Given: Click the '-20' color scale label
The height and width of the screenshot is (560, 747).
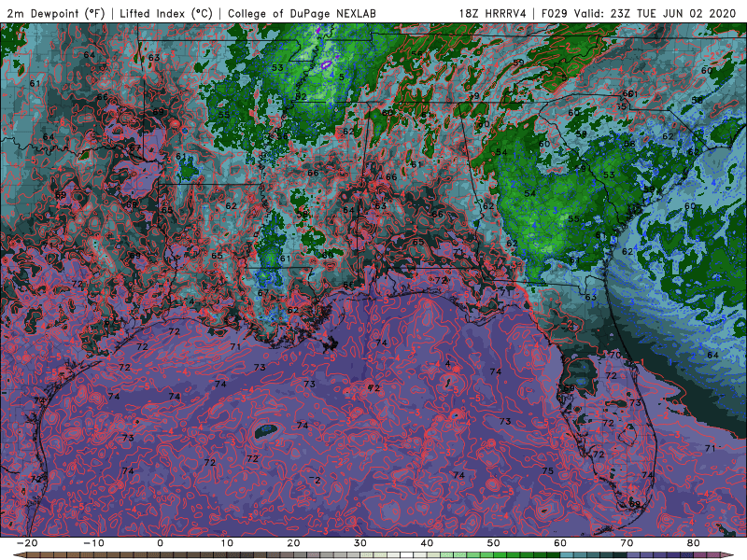Looking at the screenshot, I should point(27,543).
